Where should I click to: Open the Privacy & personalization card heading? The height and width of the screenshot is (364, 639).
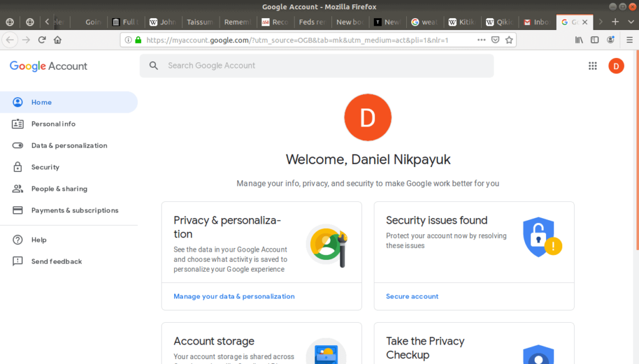[227, 227]
